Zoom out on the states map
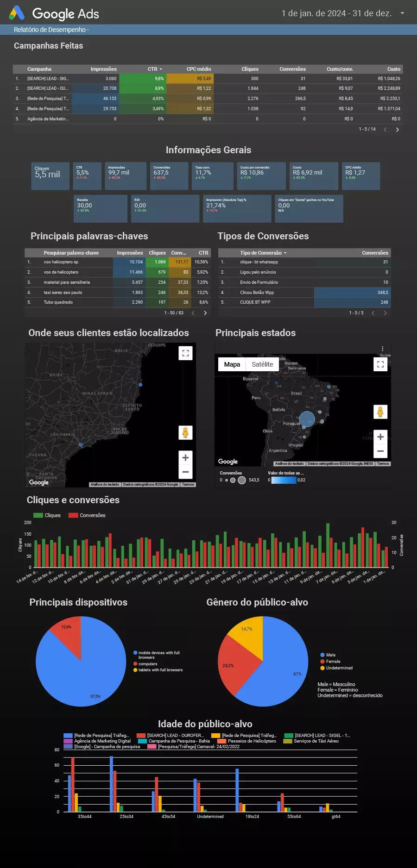This screenshot has width=417, height=868. tap(380, 451)
